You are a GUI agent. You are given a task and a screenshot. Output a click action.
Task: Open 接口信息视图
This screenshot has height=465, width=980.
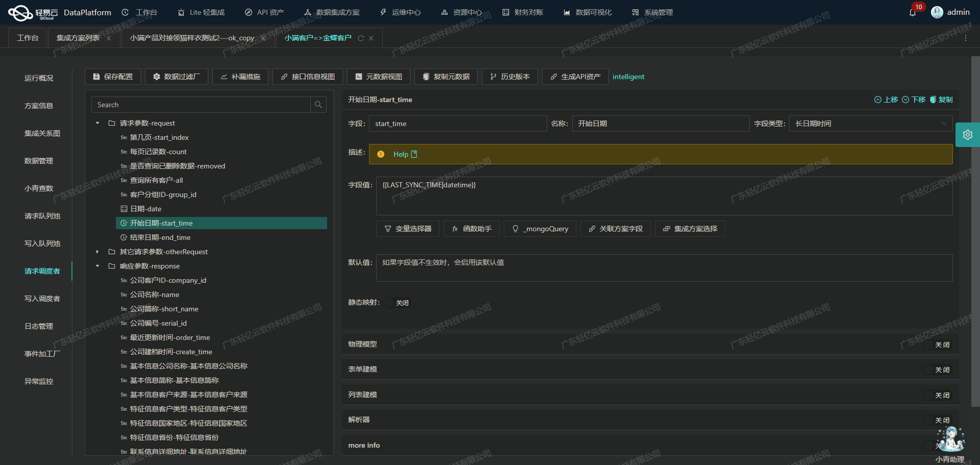[x=308, y=77]
